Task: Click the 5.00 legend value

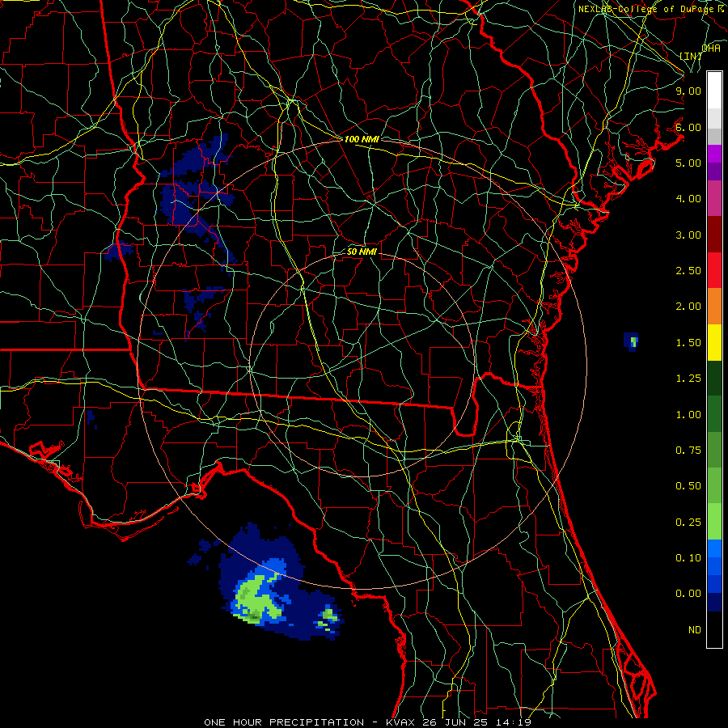Action: [688, 163]
